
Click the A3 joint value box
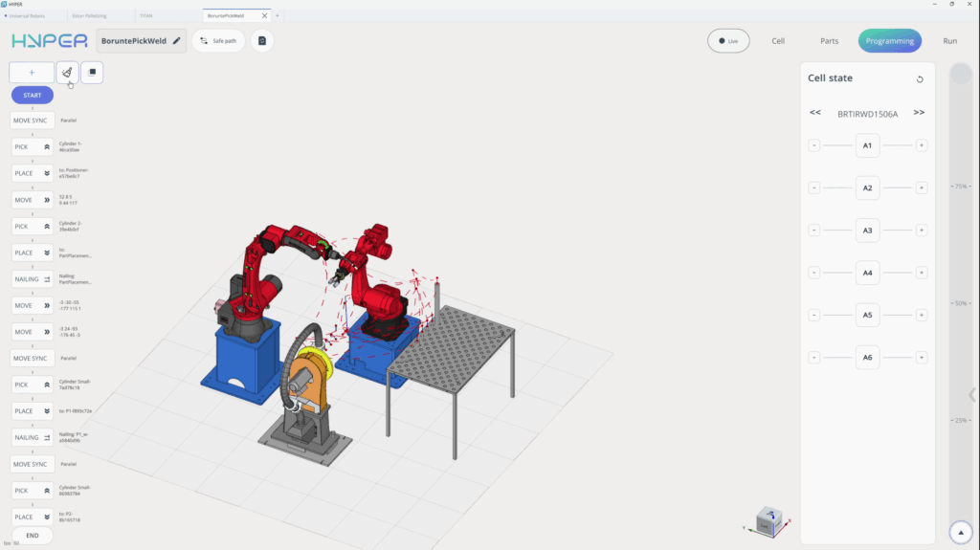point(867,230)
